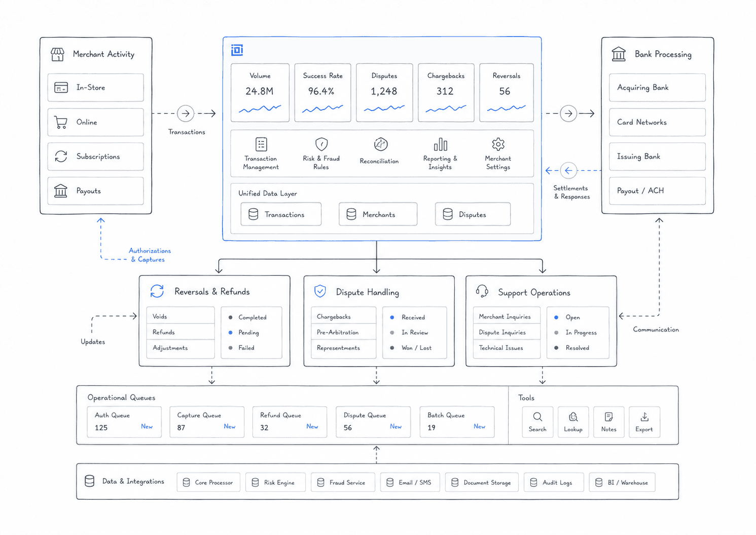Select the Pre-Arbitration row
Screen dimensions: 756x535
click(343, 332)
